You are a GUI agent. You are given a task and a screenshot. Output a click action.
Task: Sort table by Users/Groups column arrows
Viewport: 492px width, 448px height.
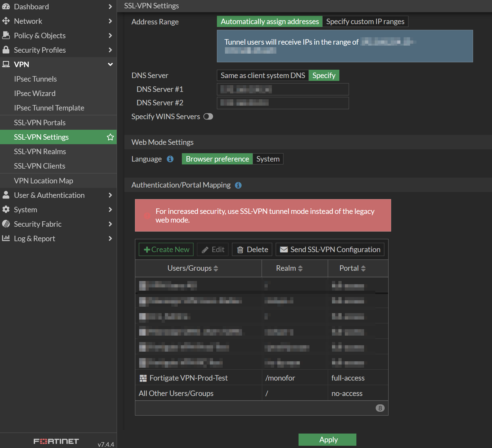[216, 268]
